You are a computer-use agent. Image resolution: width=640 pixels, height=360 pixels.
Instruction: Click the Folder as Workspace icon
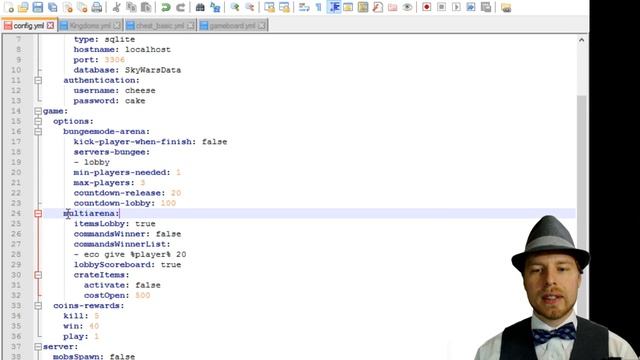(x=392, y=7)
